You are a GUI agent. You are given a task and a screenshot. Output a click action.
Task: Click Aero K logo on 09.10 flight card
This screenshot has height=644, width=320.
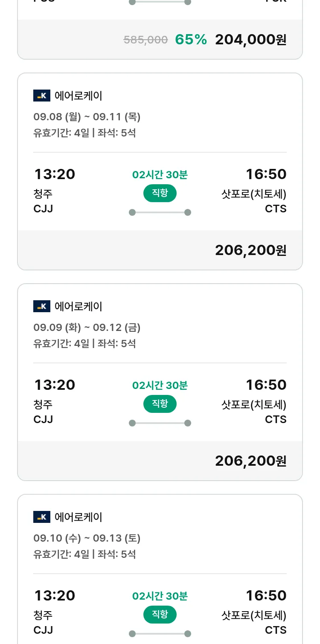(x=42, y=517)
